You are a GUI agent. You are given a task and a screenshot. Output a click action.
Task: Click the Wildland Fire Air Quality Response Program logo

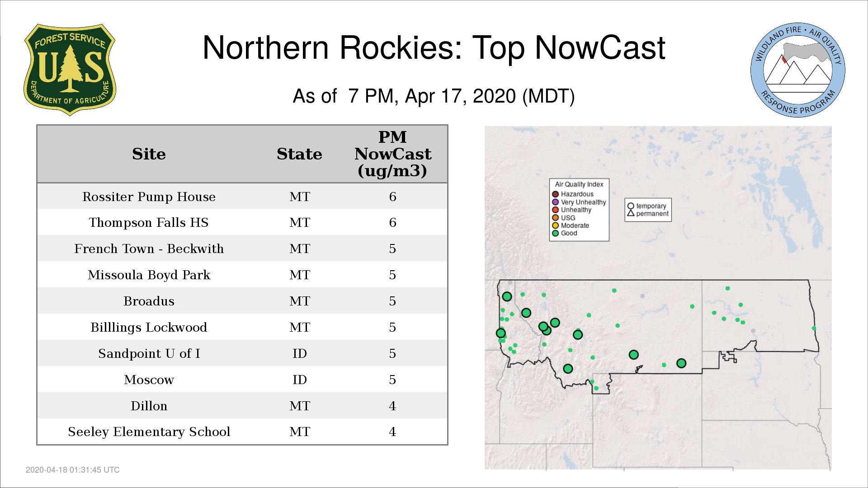point(797,70)
